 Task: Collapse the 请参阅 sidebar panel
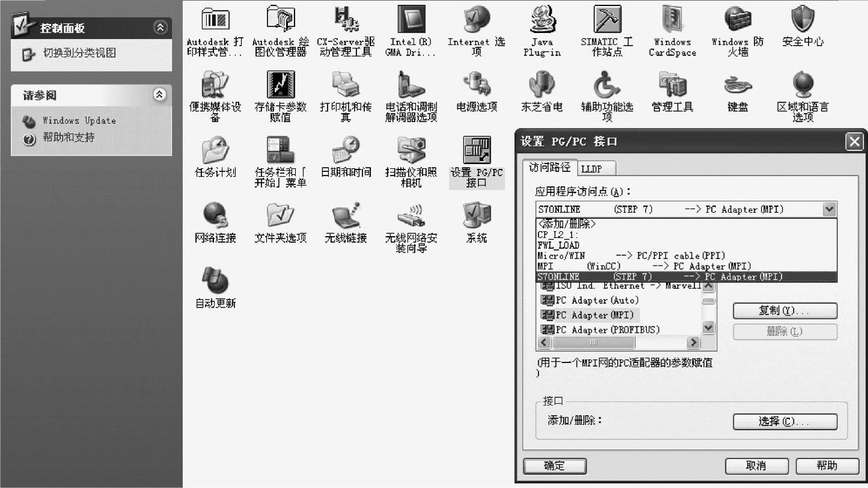[x=160, y=94]
